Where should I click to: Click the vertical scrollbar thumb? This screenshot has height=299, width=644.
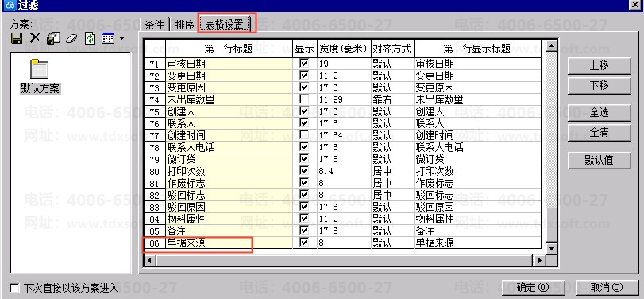551,225
